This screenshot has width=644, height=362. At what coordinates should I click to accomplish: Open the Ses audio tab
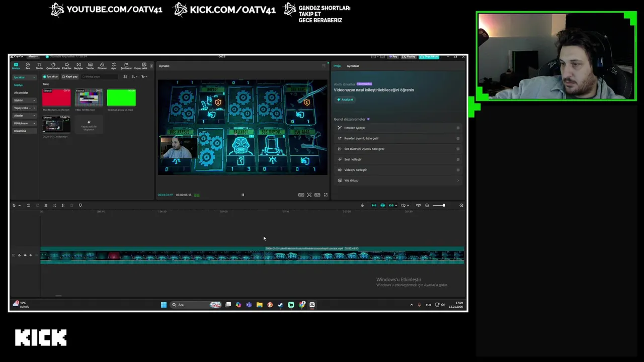tap(28, 66)
